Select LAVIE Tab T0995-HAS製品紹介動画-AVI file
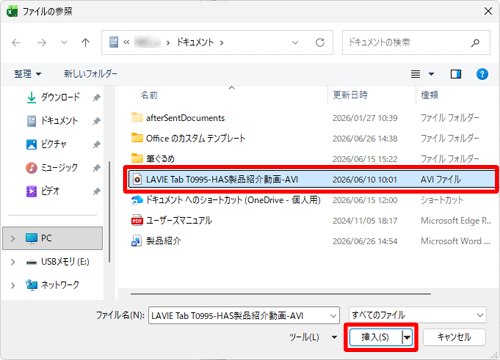The width and height of the screenshot is (500, 360). coord(312,179)
